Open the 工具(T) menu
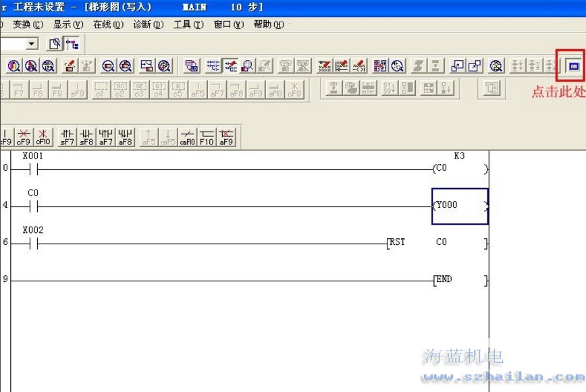The width and height of the screenshot is (586, 392). (x=190, y=24)
